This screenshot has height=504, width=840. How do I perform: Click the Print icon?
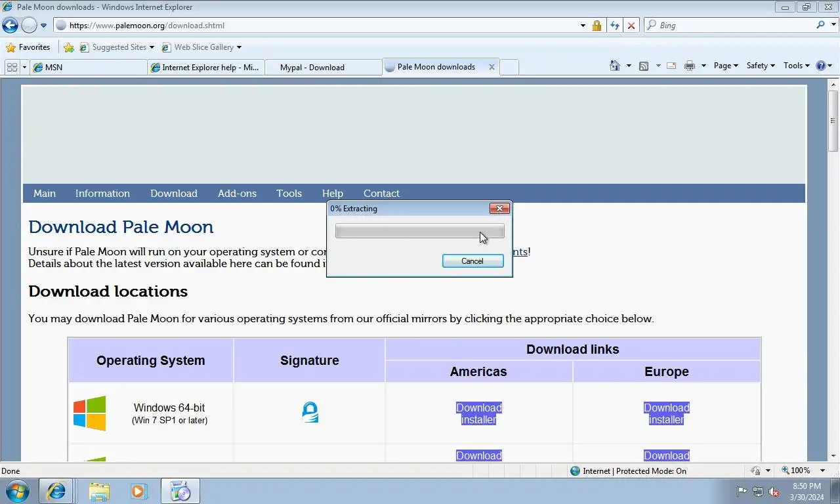[x=689, y=66]
